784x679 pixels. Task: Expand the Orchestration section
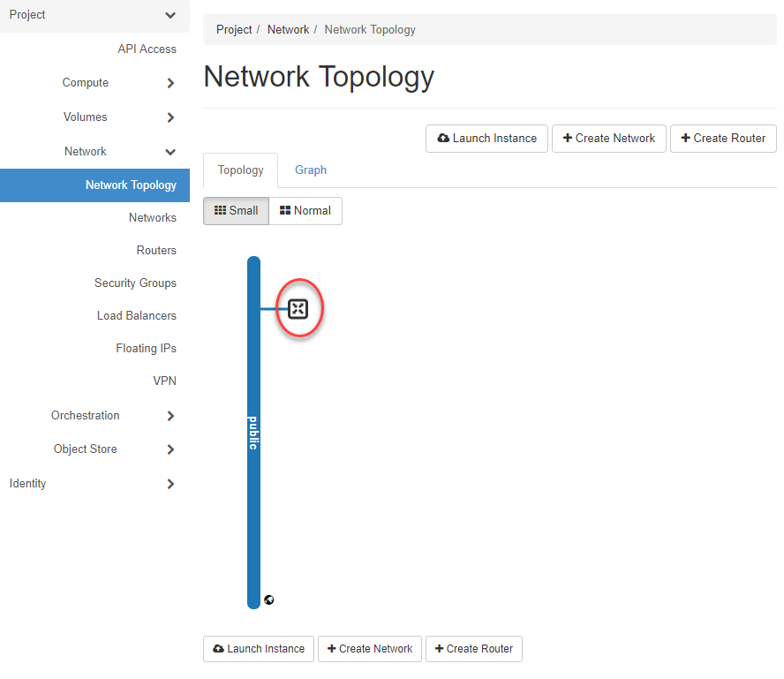[x=170, y=416]
